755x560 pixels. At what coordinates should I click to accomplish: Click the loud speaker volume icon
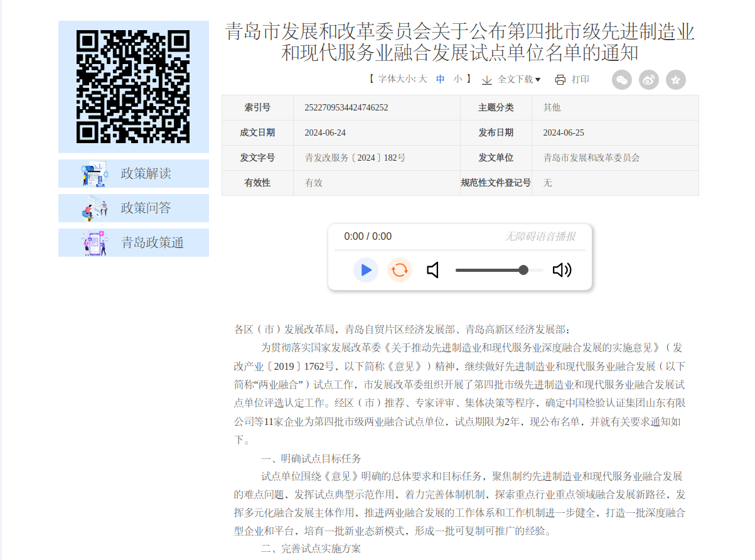coord(562,270)
